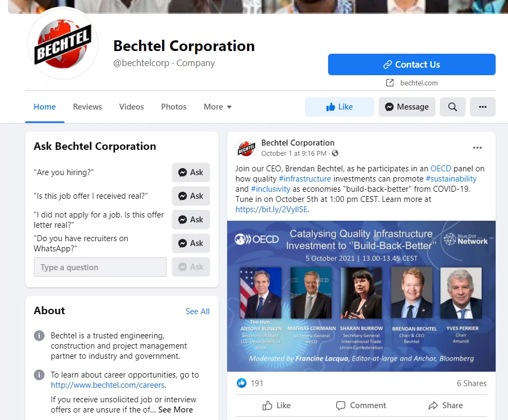508x420 pixels.
Task: Click the blue thumbs-up reaction count icon
Action: tap(241, 383)
